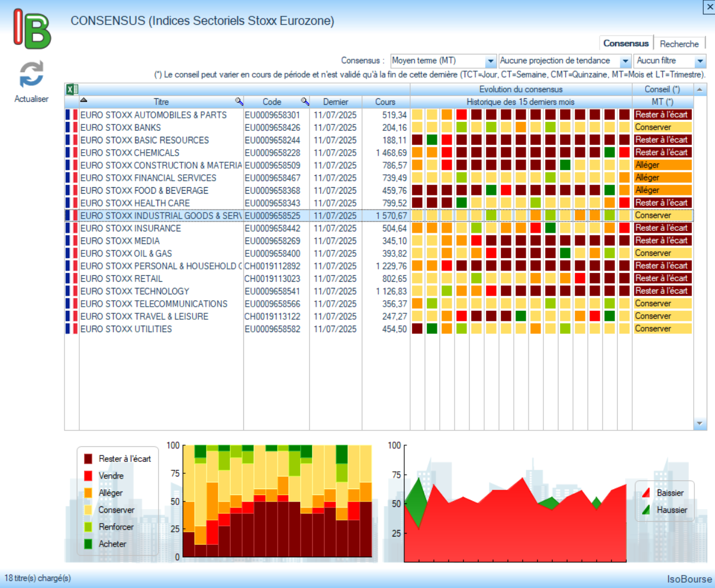Image resolution: width=715 pixels, height=588 pixels.
Task: Select the EURO STOXX TRAVEL & LEISURE title
Action: click(x=144, y=316)
